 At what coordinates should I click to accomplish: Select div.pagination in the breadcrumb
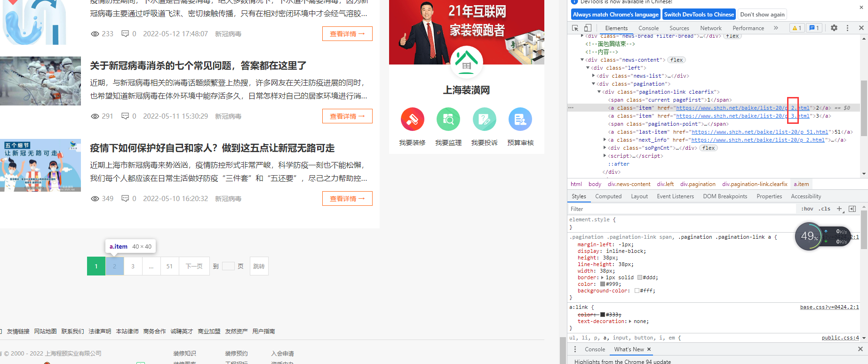point(698,184)
